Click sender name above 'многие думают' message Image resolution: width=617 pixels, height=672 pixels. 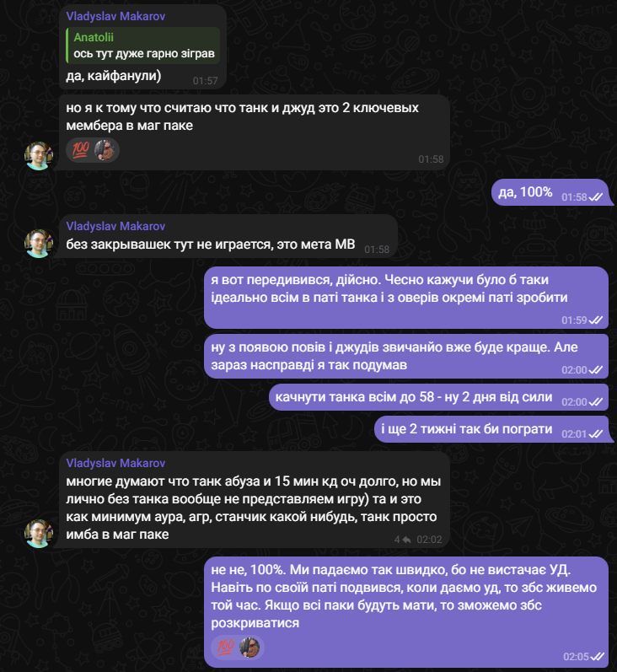pos(116,464)
